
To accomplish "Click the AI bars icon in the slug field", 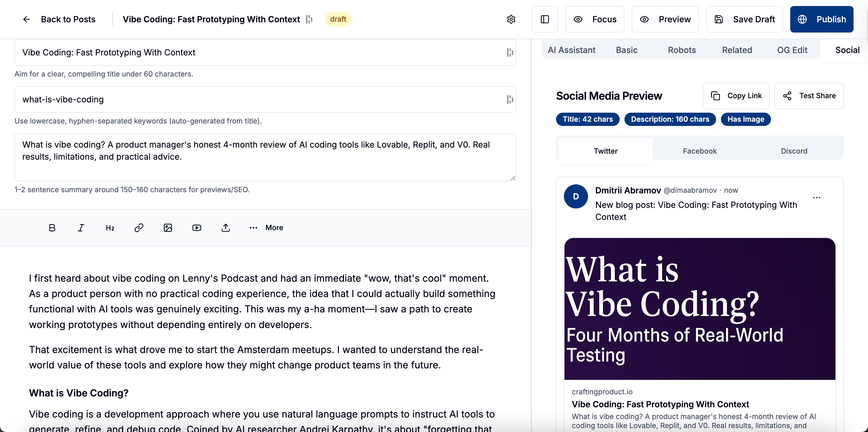I will pyautogui.click(x=510, y=99).
